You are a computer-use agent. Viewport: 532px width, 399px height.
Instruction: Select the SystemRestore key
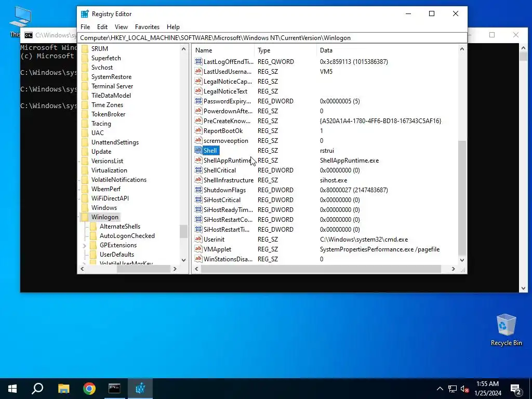tap(111, 77)
